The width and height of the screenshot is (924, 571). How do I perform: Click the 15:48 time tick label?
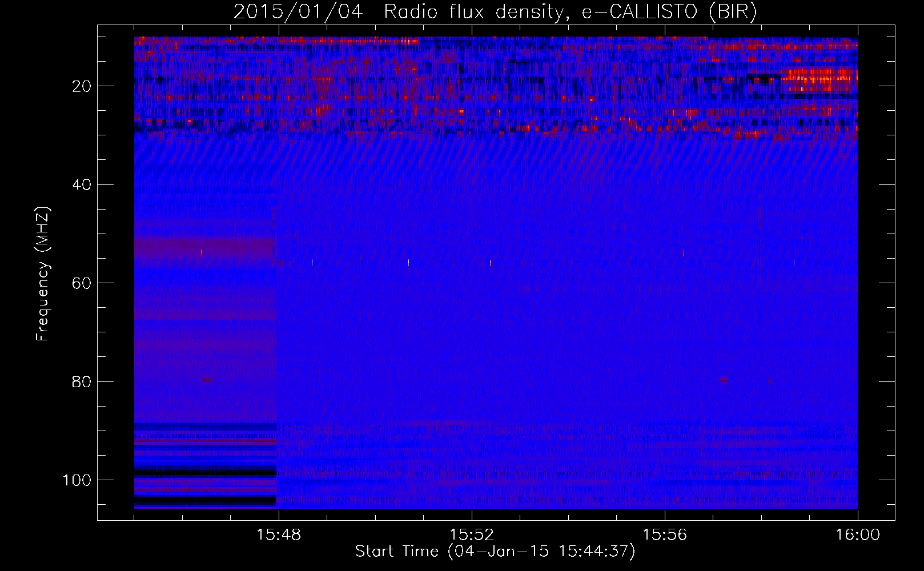[279, 535]
